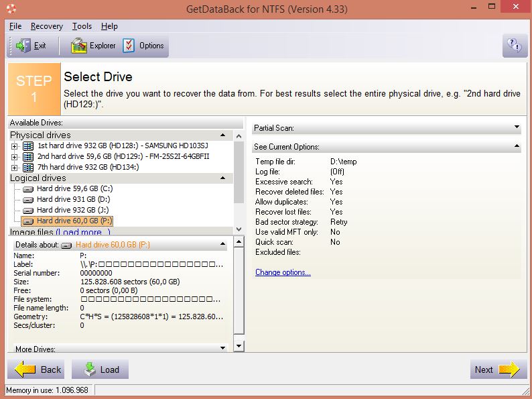Open the Recovery menu

[x=47, y=26]
